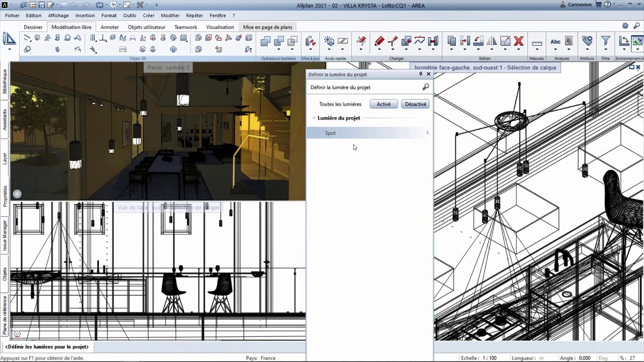Open the Issue Manager side palette tab

(x=5, y=235)
